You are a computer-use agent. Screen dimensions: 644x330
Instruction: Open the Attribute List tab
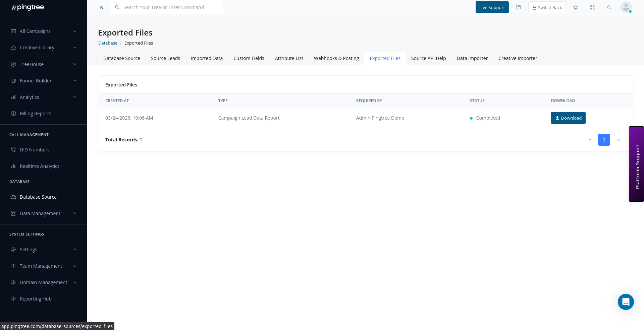coord(289,58)
